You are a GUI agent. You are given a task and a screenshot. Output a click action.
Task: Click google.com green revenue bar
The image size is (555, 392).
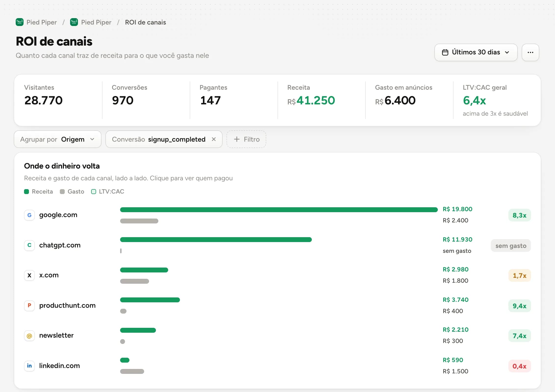279,210
